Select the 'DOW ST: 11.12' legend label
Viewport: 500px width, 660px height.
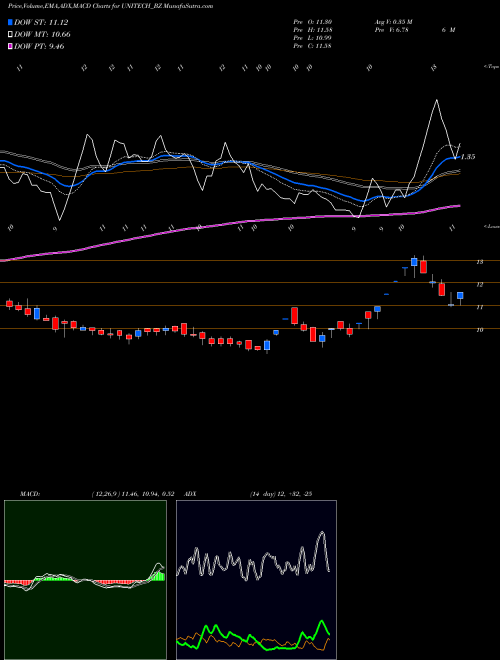[41, 22]
